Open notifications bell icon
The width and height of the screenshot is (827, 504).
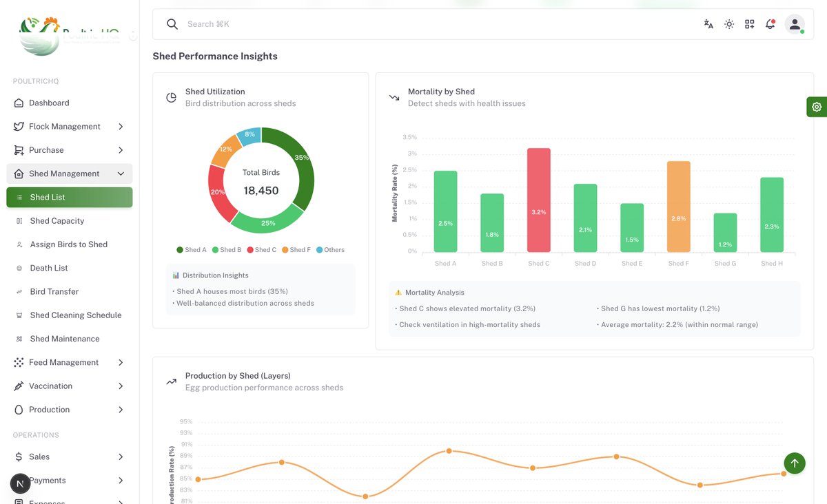[x=770, y=24]
